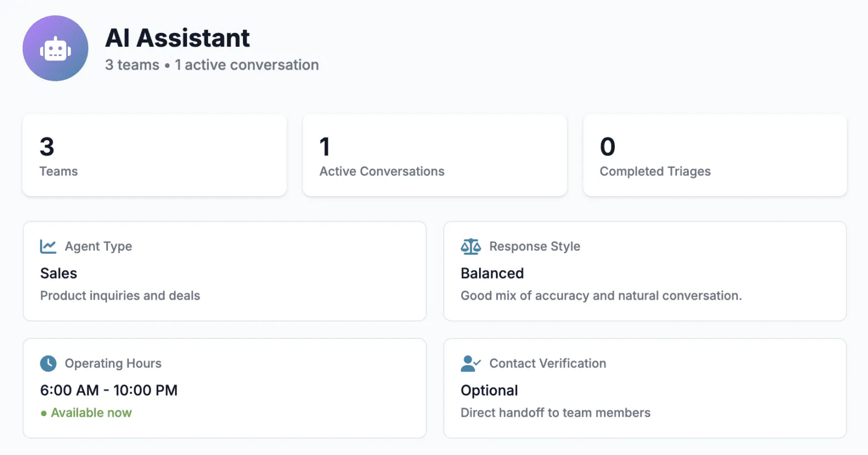
Task: Click the number 1 above Active Conversations
Action: click(x=324, y=147)
